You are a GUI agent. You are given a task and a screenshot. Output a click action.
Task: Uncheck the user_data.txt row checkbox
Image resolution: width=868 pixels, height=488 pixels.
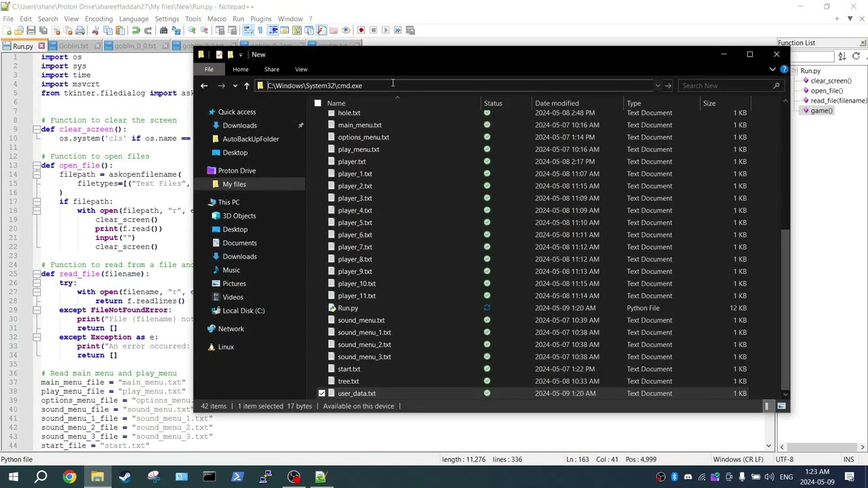(321, 393)
